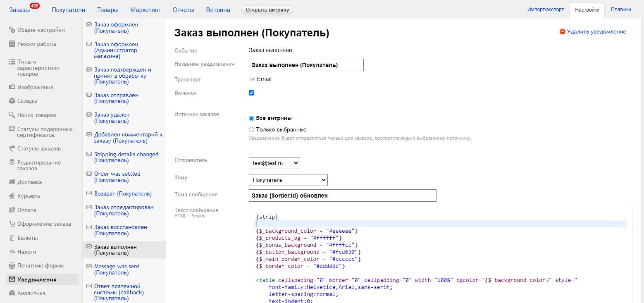Open the Кому Покупатель dropdown
The image size is (644, 303).
coord(288,180)
